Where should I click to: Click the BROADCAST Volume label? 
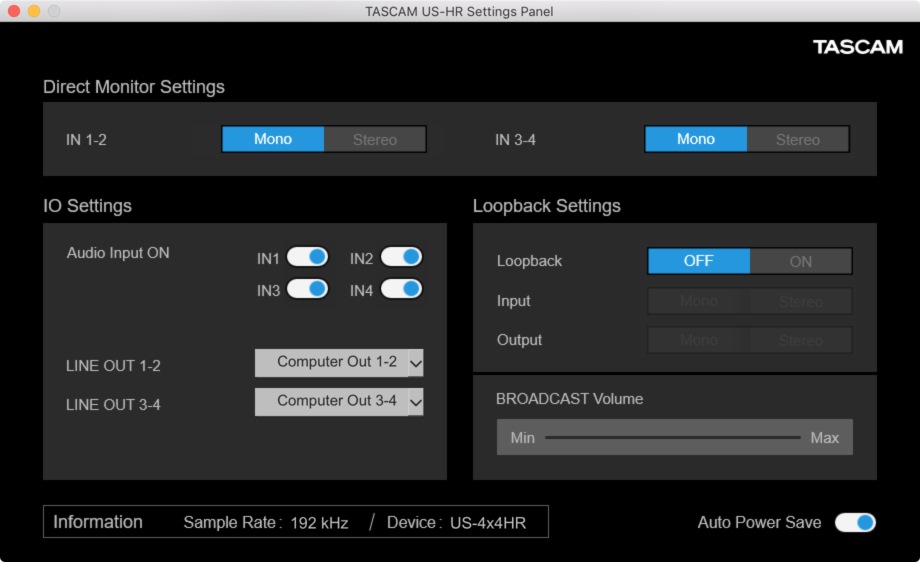pyautogui.click(x=570, y=399)
